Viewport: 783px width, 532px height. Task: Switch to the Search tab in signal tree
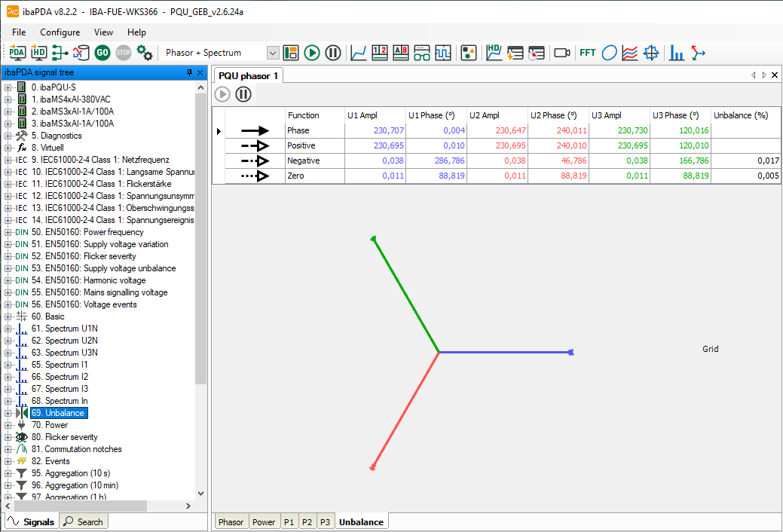pos(84,521)
